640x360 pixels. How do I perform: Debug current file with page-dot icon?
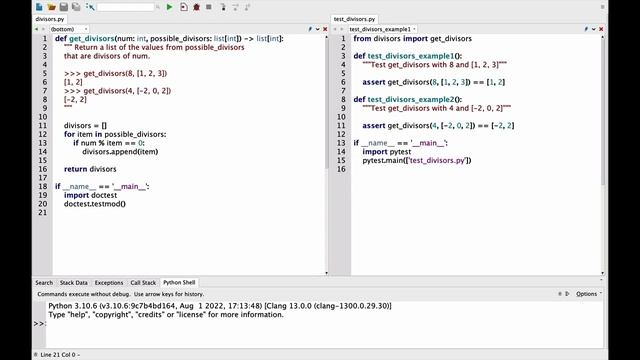click(184, 7)
